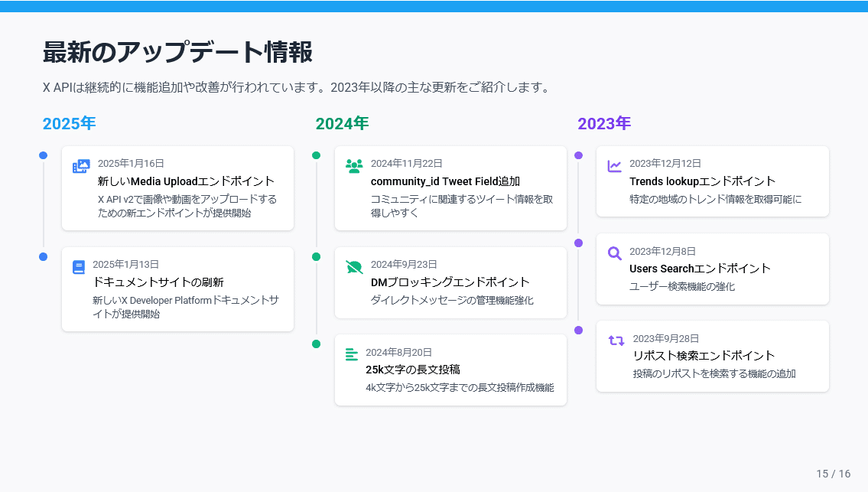Click description 4k文字から25k文字までの長文投稿作成機能
Screen dimensions: 868x492
pyautogui.click(x=460, y=388)
